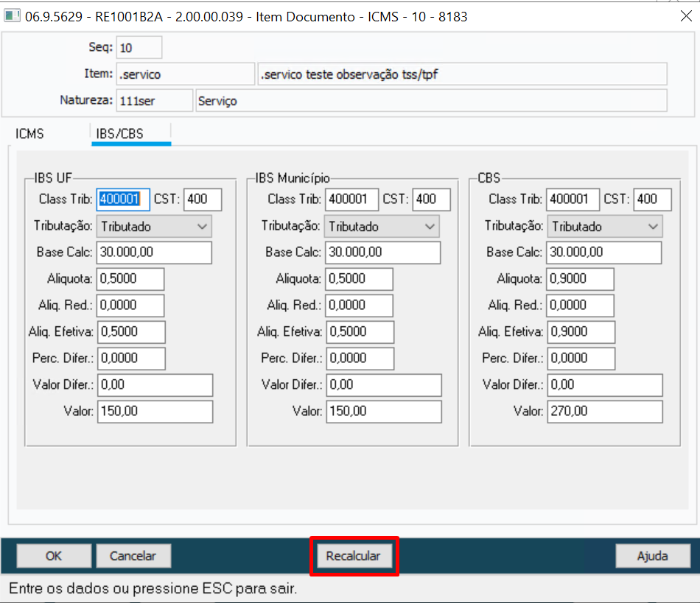Click the Item code field .servico
700x603 pixels.
pos(185,74)
